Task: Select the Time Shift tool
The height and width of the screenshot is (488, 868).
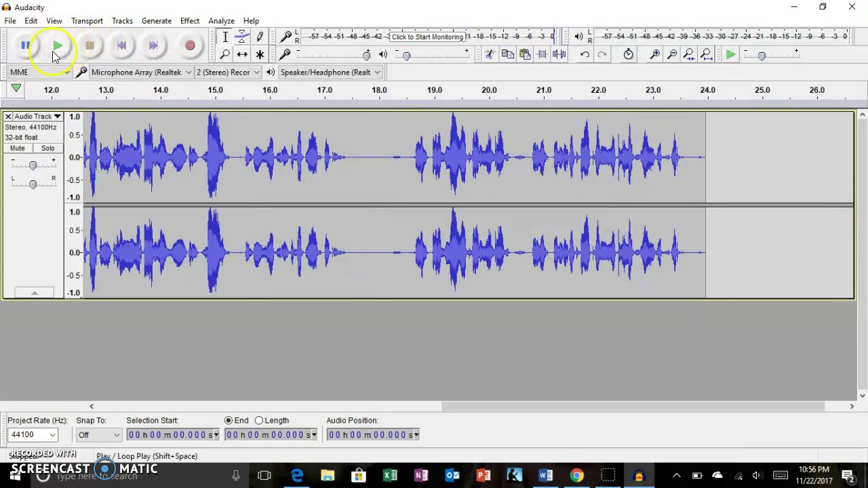Action: click(x=242, y=54)
